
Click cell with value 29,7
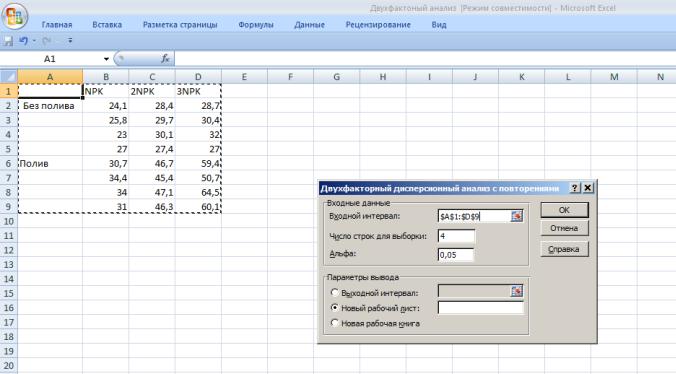pyautogui.click(x=152, y=120)
